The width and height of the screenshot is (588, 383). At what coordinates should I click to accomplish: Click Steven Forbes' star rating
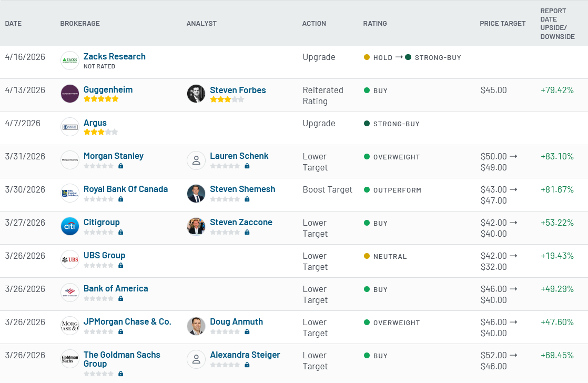coord(227,99)
